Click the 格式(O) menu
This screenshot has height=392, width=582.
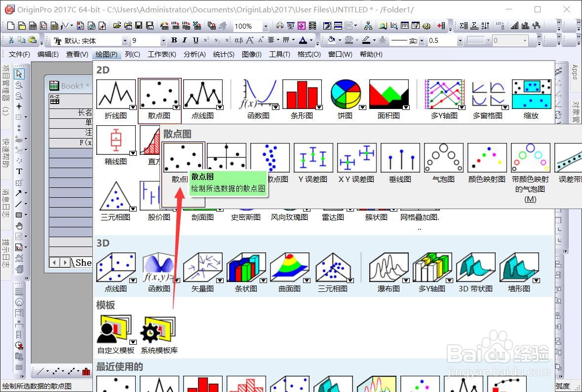309,55
